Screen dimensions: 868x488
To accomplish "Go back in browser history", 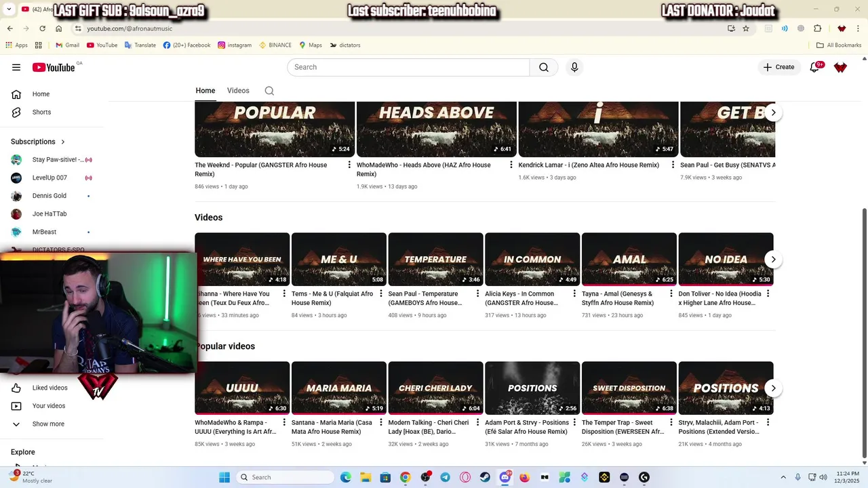I will 9,28.
